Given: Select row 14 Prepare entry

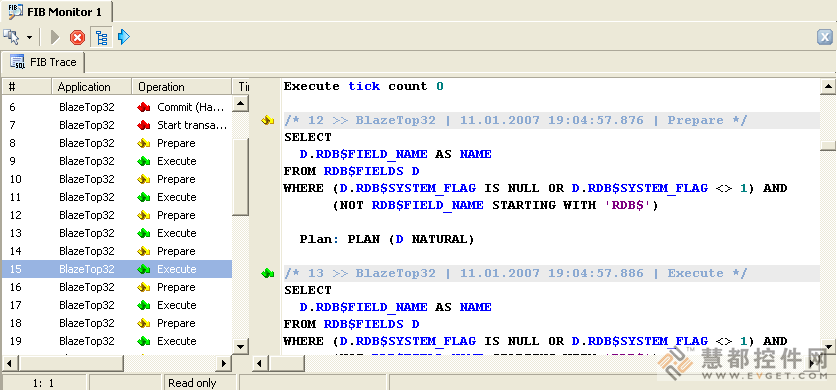Looking at the screenshot, I should [x=117, y=251].
